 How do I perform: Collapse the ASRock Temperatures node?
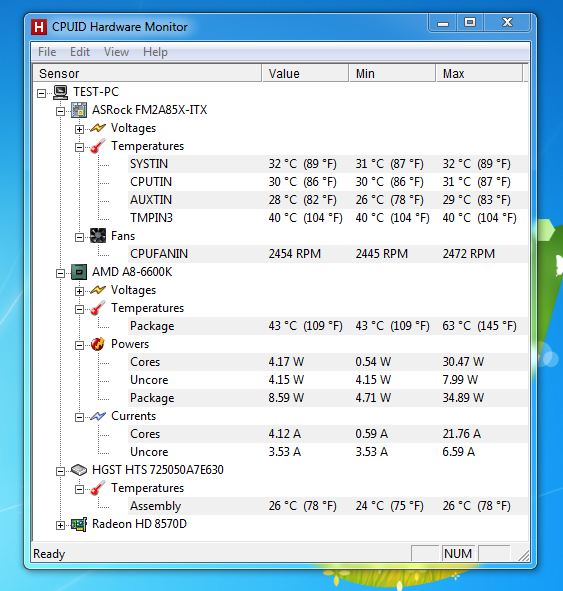click(x=79, y=147)
